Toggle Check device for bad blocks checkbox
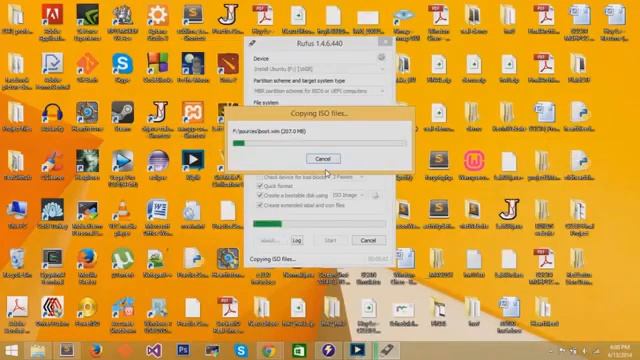640x360 pixels. (260, 177)
